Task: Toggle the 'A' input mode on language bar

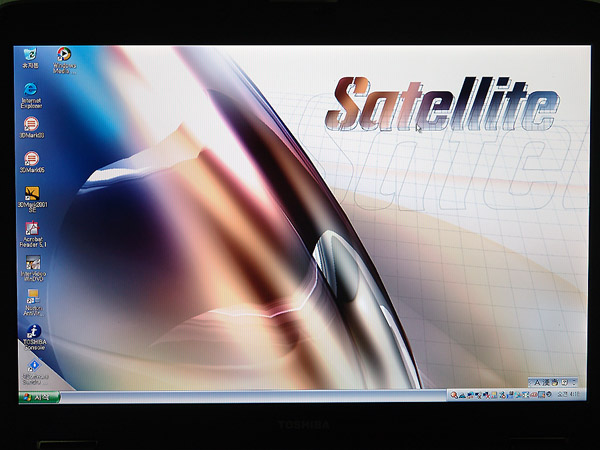Action: (538, 382)
